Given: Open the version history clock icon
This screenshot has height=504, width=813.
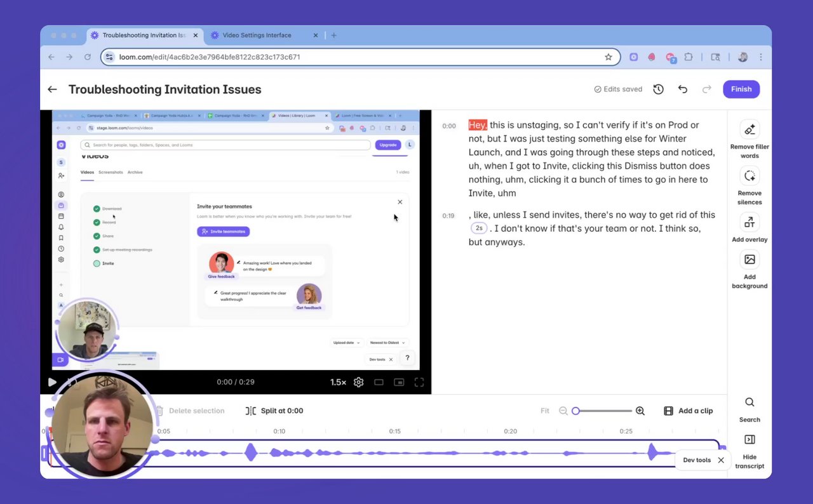Looking at the screenshot, I should pyautogui.click(x=659, y=90).
